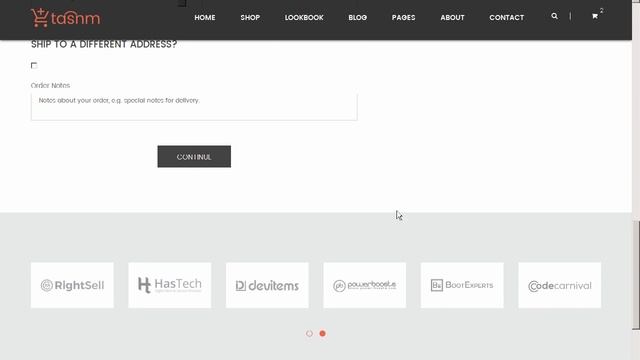640x360 pixels.
Task: Open the shopping cart icon
Action: [x=595, y=16]
